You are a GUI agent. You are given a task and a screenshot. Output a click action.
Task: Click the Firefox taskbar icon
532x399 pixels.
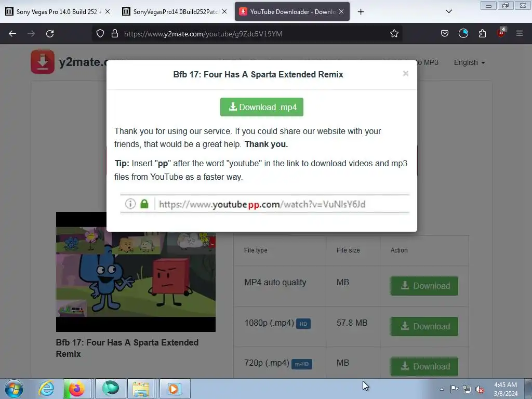point(77,389)
